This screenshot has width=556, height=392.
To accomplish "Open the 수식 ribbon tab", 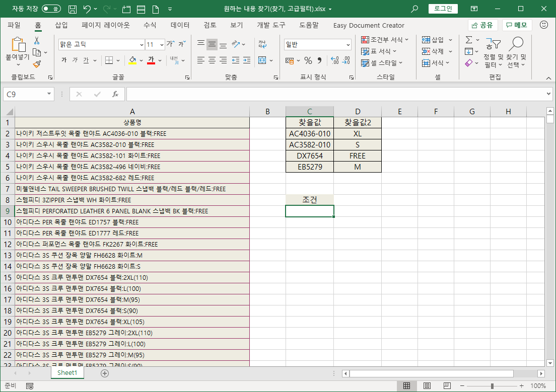I will click(150, 25).
